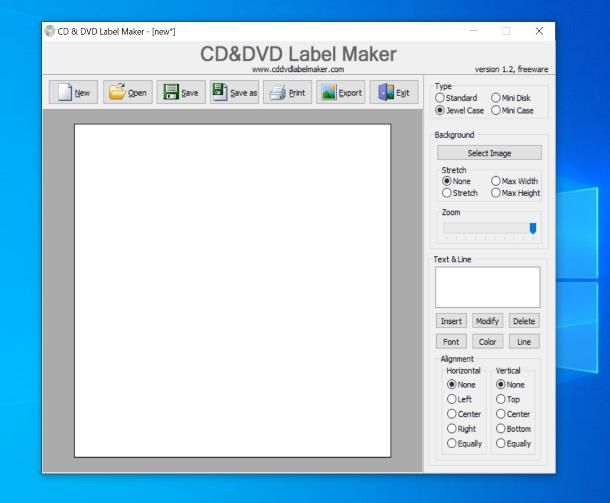Save the label with the Save floppy button
This screenshot has height=503, width=610.
coord(181,92)
